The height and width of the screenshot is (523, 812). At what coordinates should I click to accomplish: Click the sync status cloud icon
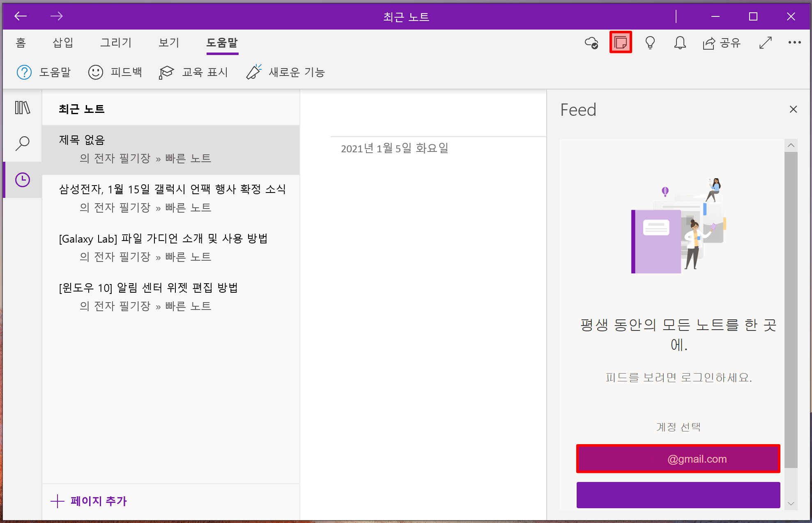tap(591, 43)
